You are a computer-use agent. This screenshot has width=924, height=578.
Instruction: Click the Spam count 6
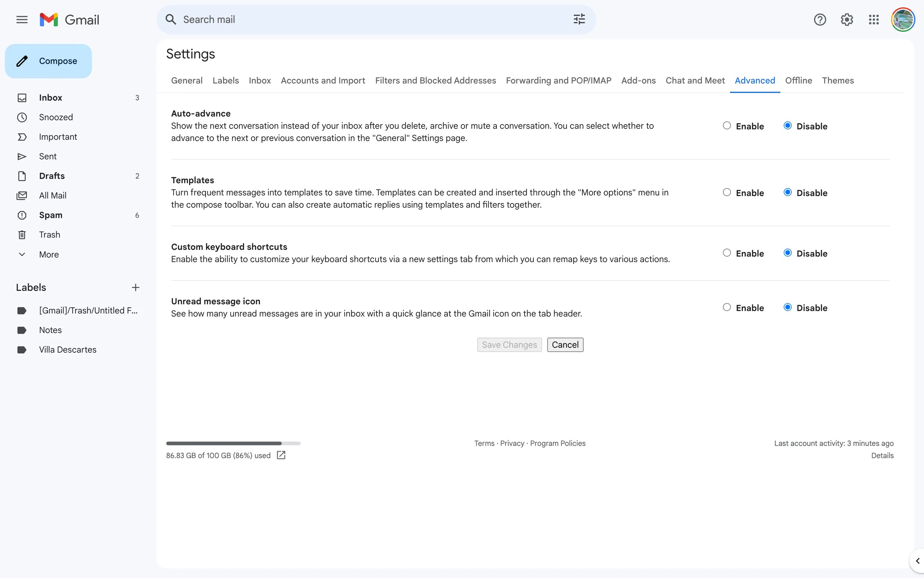coord(137,215)
